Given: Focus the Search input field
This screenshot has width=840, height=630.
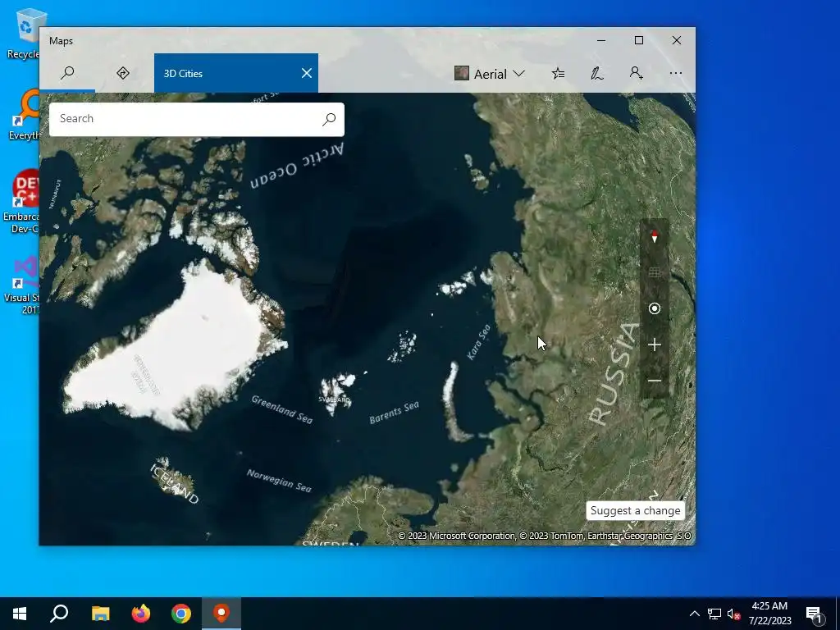Looking at the screenshot, I should [x=185, y=119].
